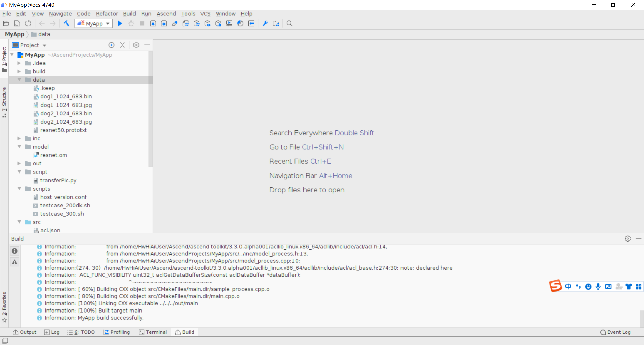Click the Sogou emoji smiley icon
Screen dimensions: 644x345
(588, 287)
